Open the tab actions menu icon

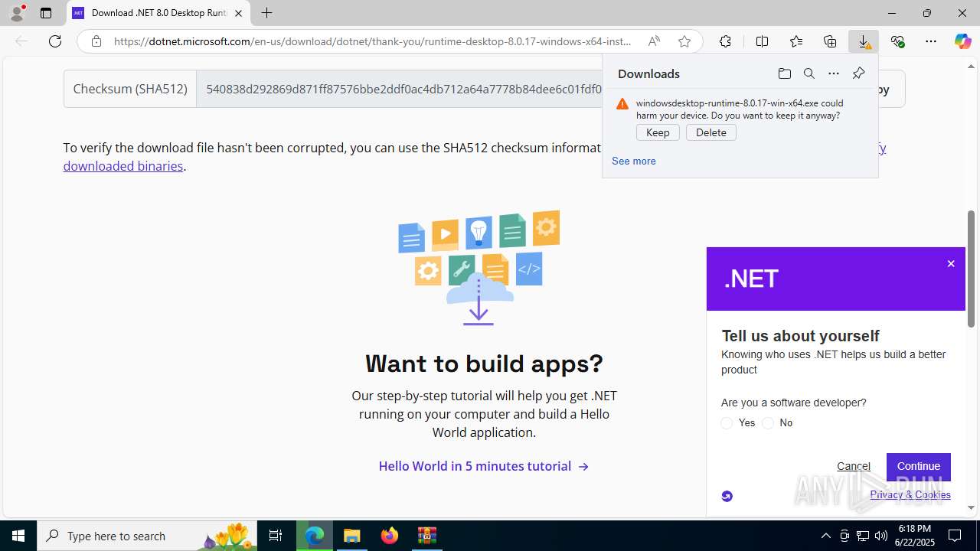coord(46,13)
